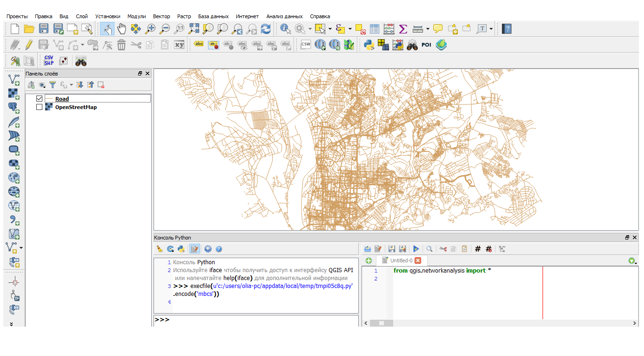Open the select features dropdown arrow

[x=330, y=29]
